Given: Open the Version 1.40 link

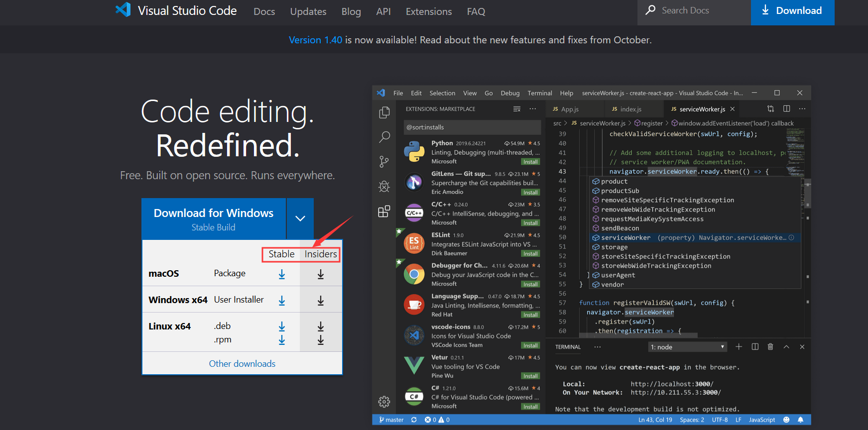Looking at the screenshot, I should click(316, 40).
